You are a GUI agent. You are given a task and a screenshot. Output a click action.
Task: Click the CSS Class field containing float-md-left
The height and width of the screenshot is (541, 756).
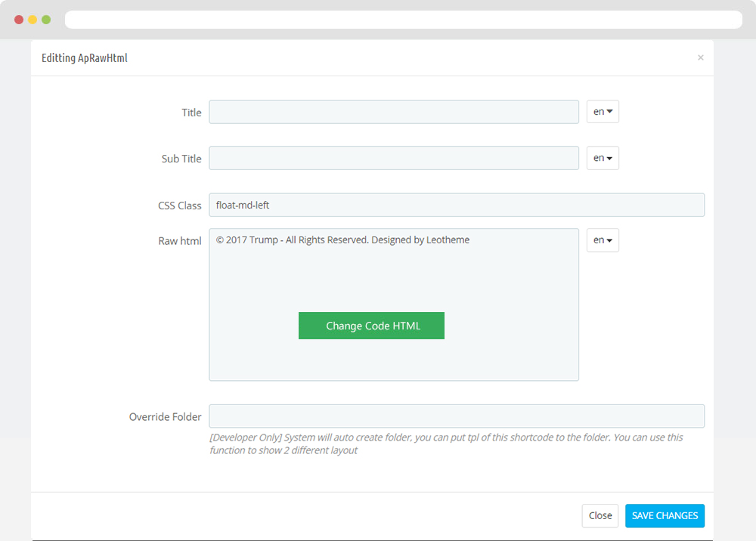(457, 205)
